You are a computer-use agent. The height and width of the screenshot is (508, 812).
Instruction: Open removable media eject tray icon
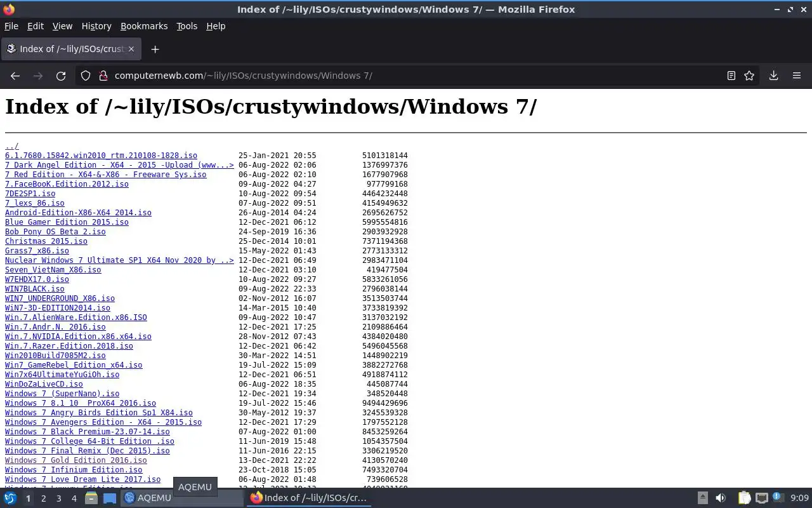[x=703, y=498]
